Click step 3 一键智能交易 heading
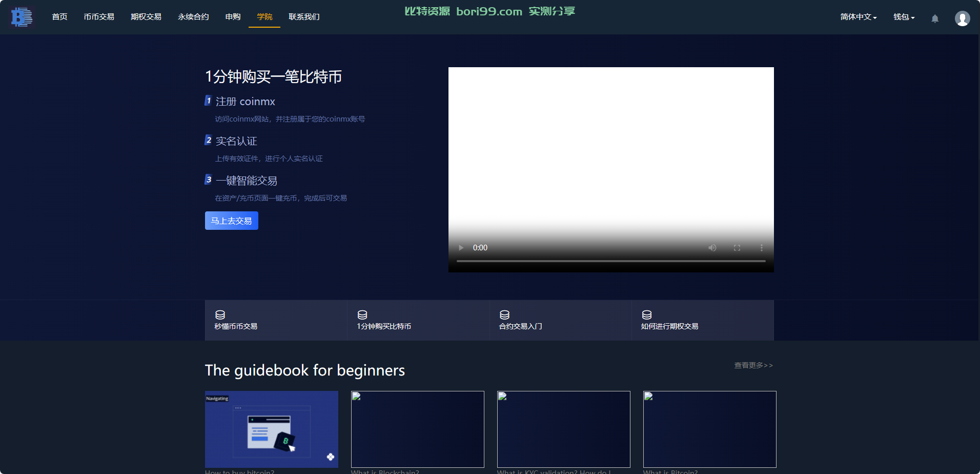 click(x=247, y=181)
